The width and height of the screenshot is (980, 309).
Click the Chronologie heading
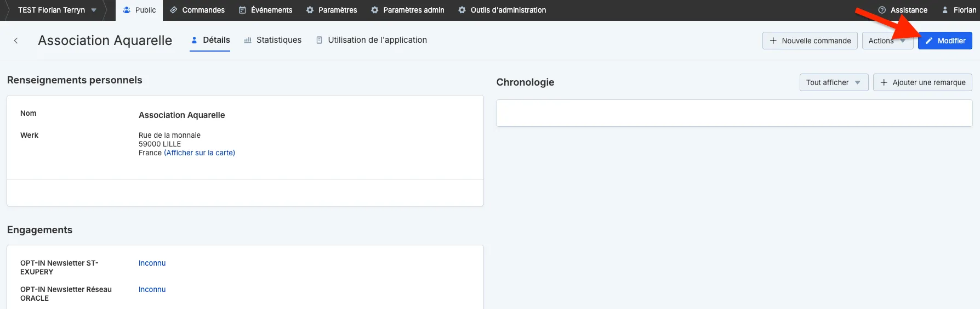pyautogui.click(x=525, y=82)
